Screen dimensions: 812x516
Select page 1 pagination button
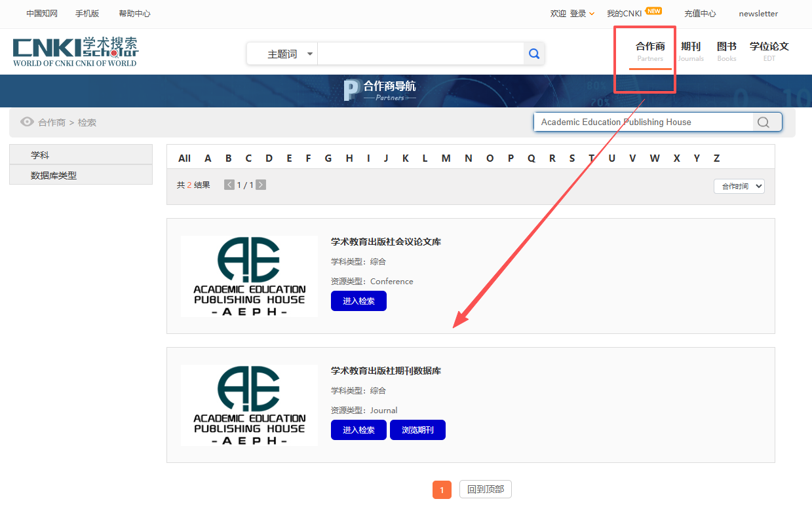[x=442, y=490]
